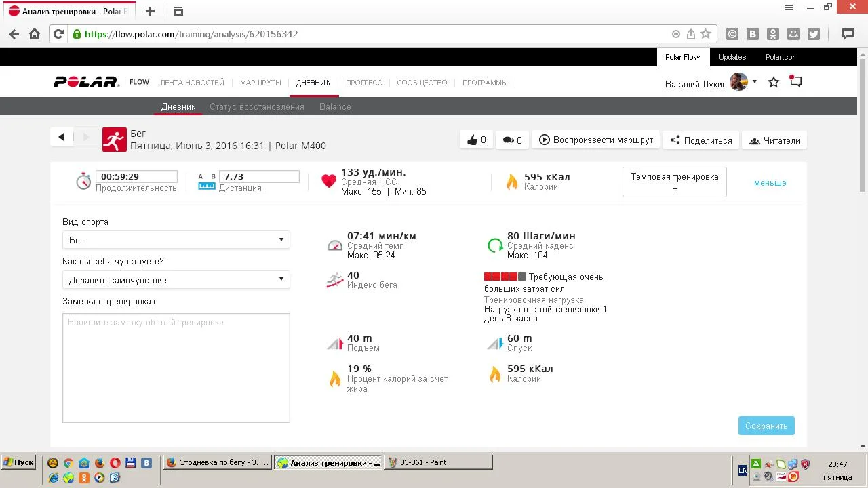The height and width of the screenshot is (488, 868).
Task: Navigate back in the browser
Action: [x=14, y=34]
